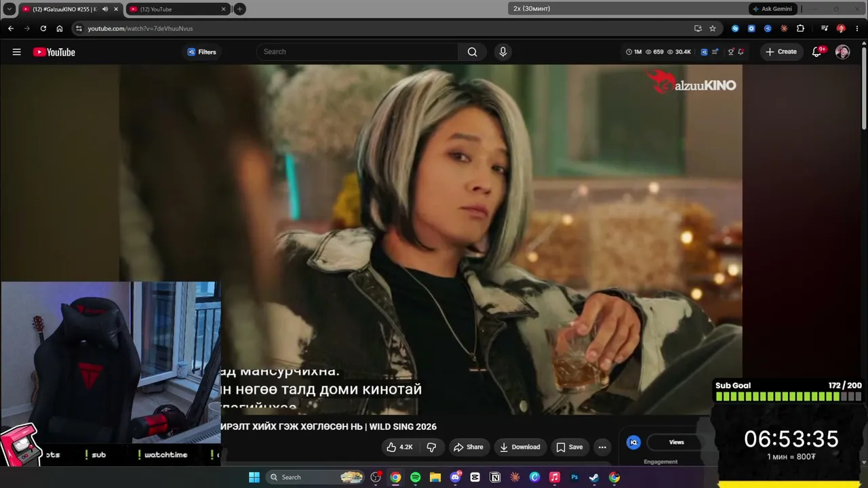Screen dimensions: 868x488
Task: Open the Chrome three-dot menu
Action: click(857, 28)
